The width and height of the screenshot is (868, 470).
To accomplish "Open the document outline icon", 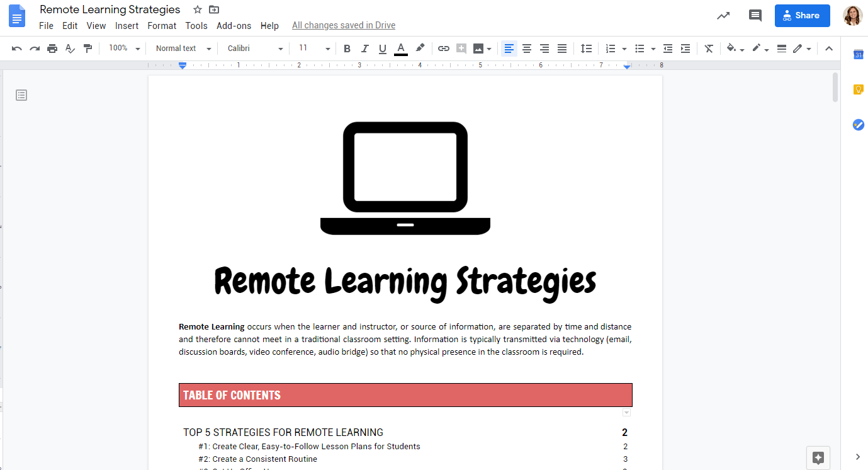I will [21, 95].
